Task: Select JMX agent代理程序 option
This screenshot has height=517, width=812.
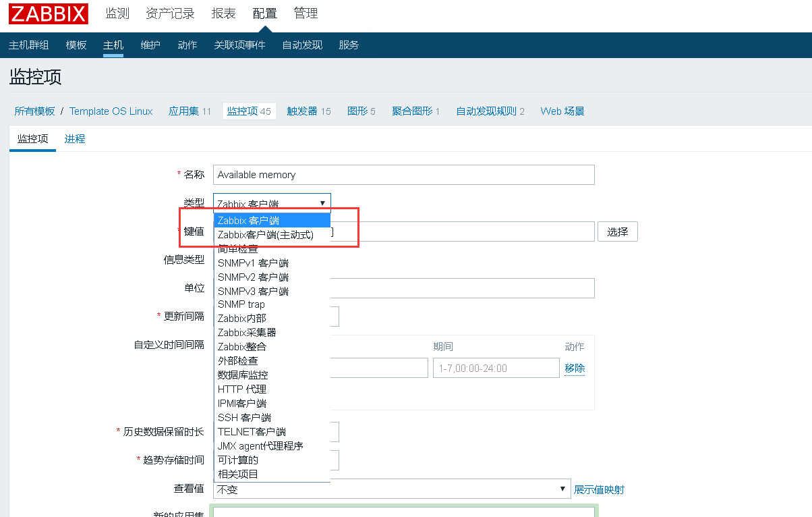Action: pyautogui.click(x=272, y=445)
